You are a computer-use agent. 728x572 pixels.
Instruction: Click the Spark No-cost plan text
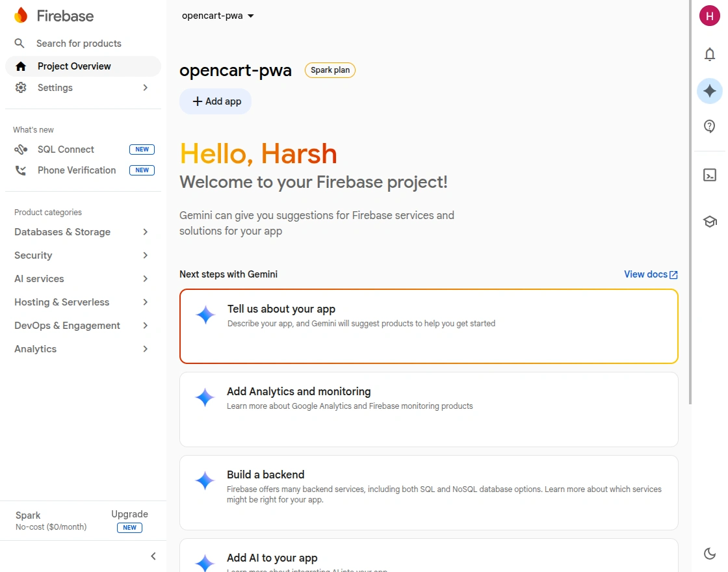(x=51, y=521)
